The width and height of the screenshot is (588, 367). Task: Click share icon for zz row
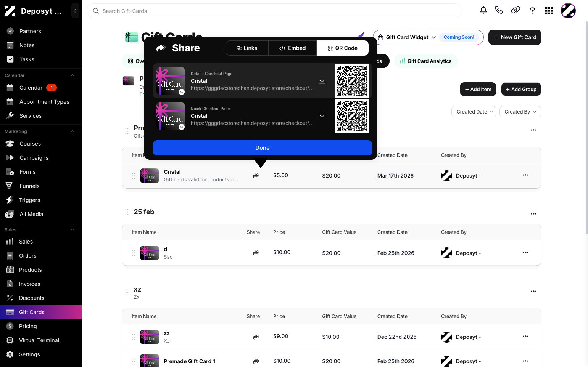[x=256, y=337]
